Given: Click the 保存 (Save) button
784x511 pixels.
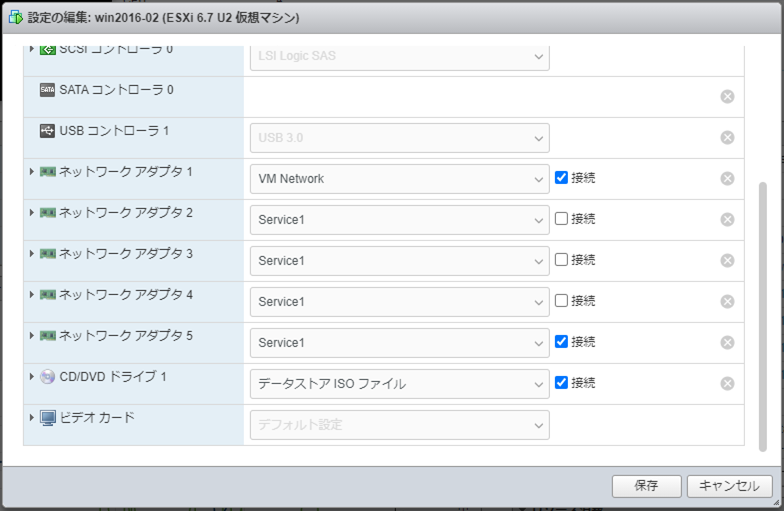Looking at the screenshot, I should point(646,486).
